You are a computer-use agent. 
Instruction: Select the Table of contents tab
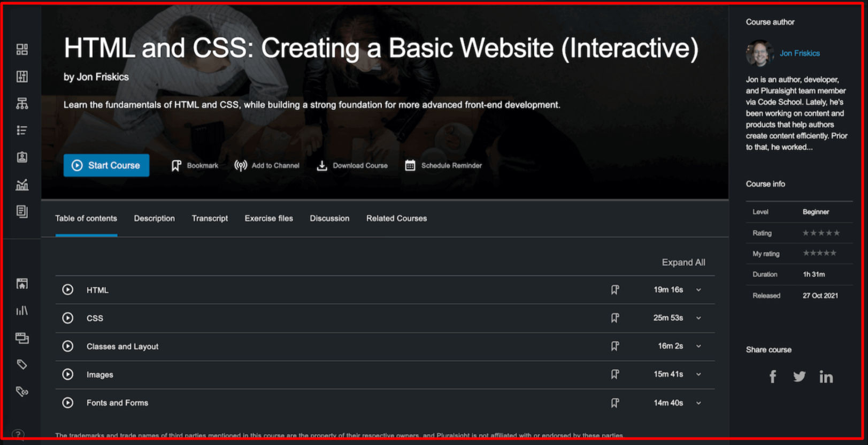[86, 219]
